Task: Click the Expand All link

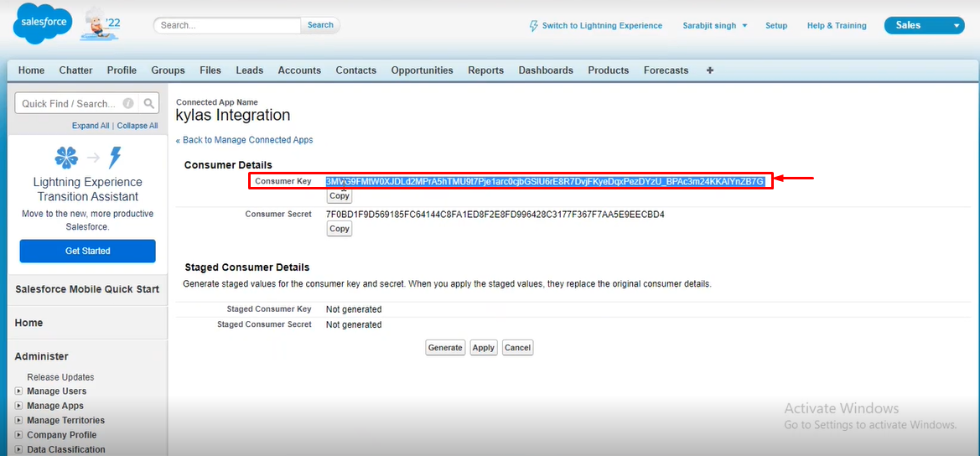Action: click(x=91, y=126)
